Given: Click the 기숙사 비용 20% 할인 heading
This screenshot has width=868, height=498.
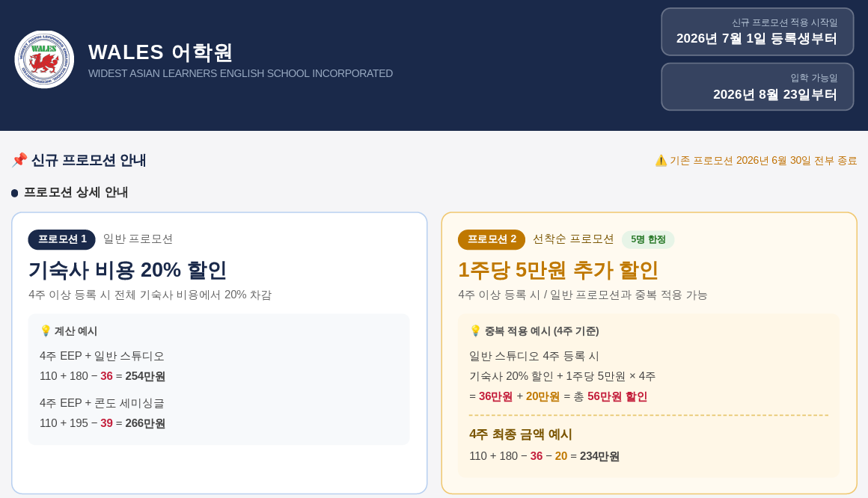Looking at the screenshot, I should (x=127, y=270).
